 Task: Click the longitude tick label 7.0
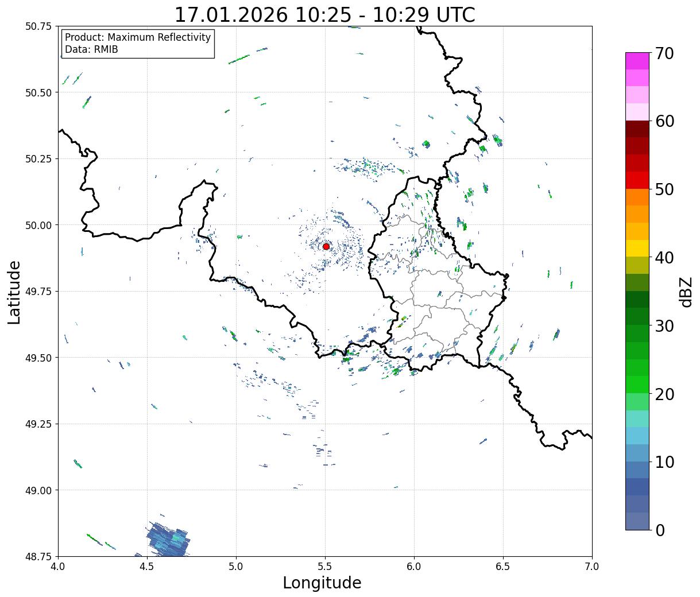click(x=592, y=567)
